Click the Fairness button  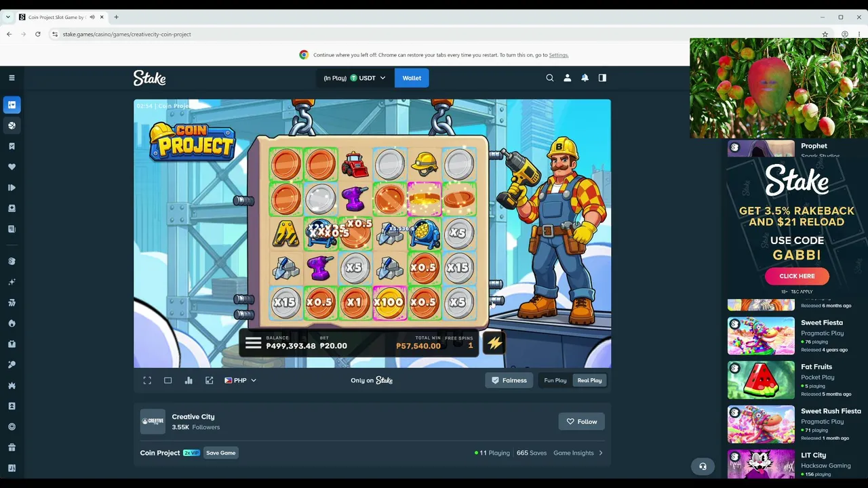click(x=509, y=380)
